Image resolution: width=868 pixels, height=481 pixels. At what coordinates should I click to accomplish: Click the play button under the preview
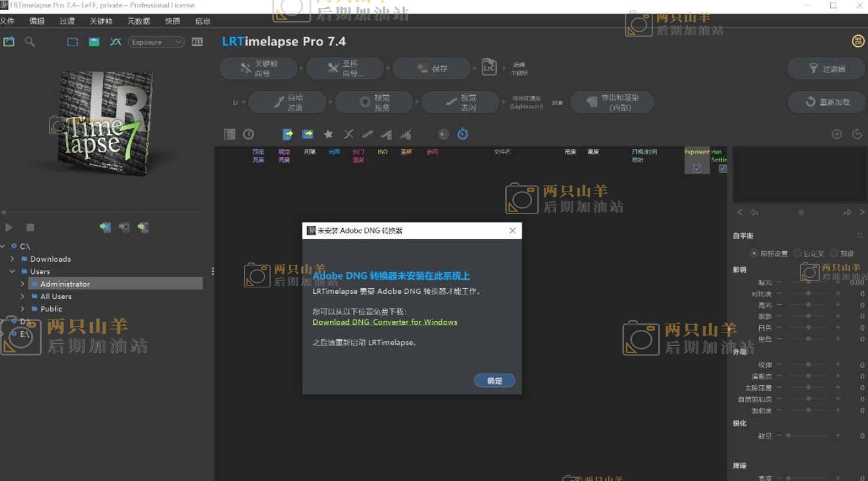[9, 227]
